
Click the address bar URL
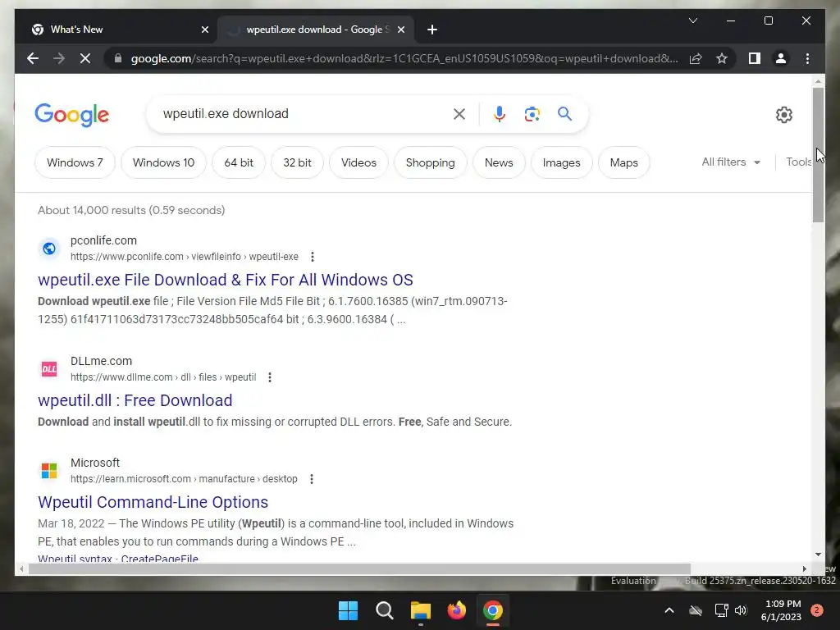[x=404, y=58]
